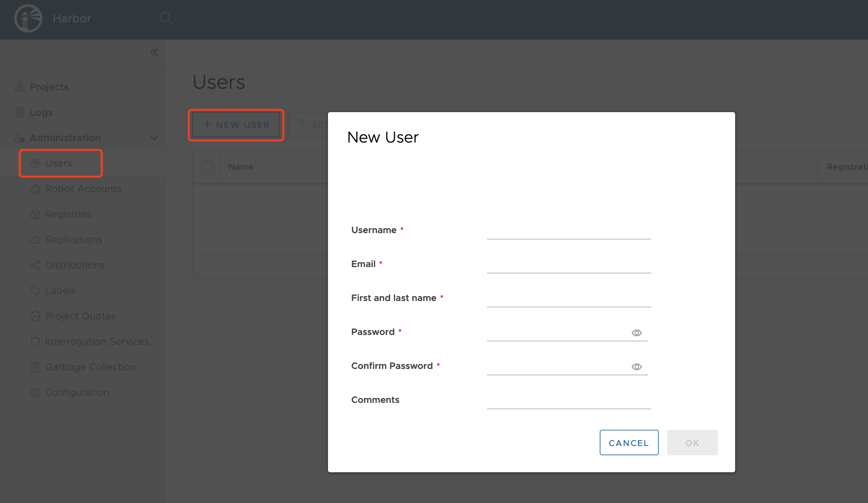Click the Garbage Collection trash icon
Viewport: 868px width, 503px height.
pos(35,367)
